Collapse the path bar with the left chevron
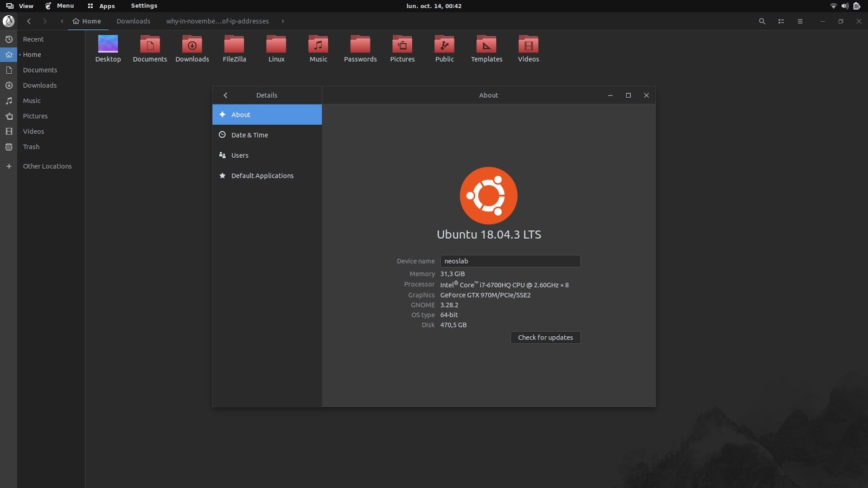 [61, 21]
